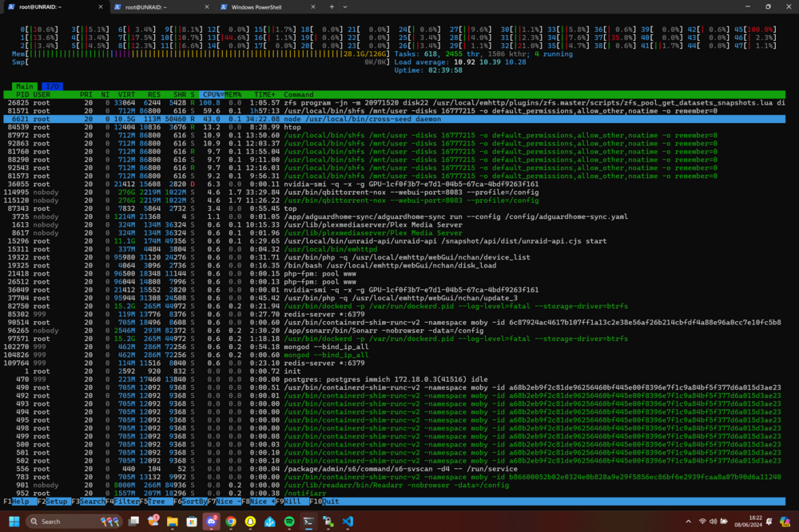Open F6 SortBy in htop footer

[190, 502]
